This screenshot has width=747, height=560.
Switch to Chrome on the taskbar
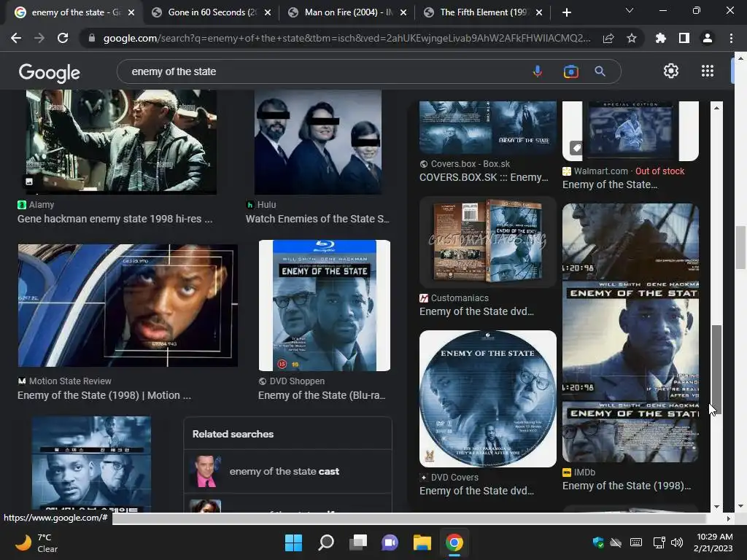(454, 542)
